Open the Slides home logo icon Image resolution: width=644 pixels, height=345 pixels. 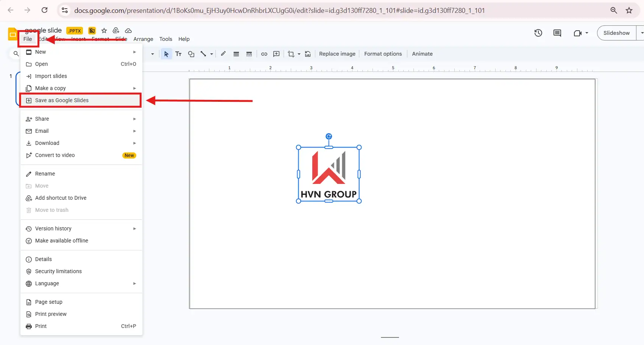pos(12,34)
